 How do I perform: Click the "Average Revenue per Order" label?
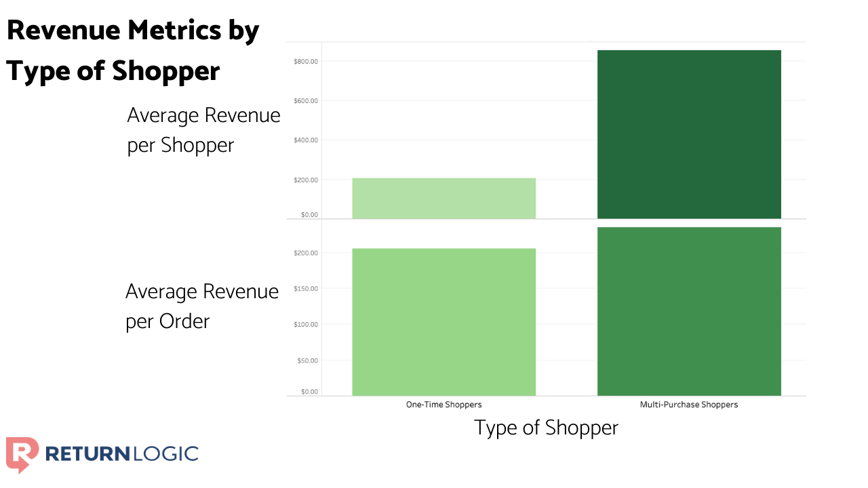pyautogui.click(x=201, y=306)
